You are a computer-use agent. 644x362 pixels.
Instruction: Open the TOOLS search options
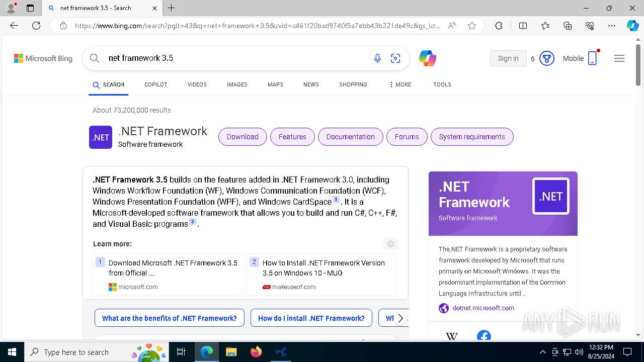point(442,84)
